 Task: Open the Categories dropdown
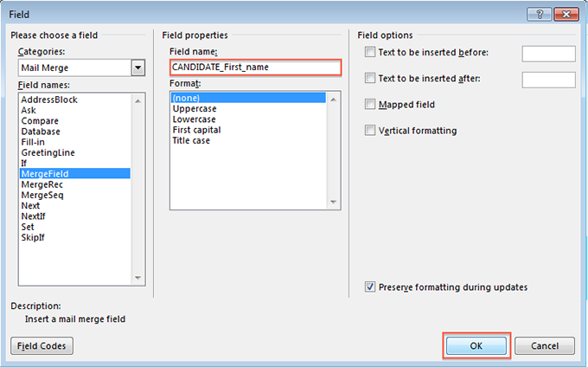point(137,68)
